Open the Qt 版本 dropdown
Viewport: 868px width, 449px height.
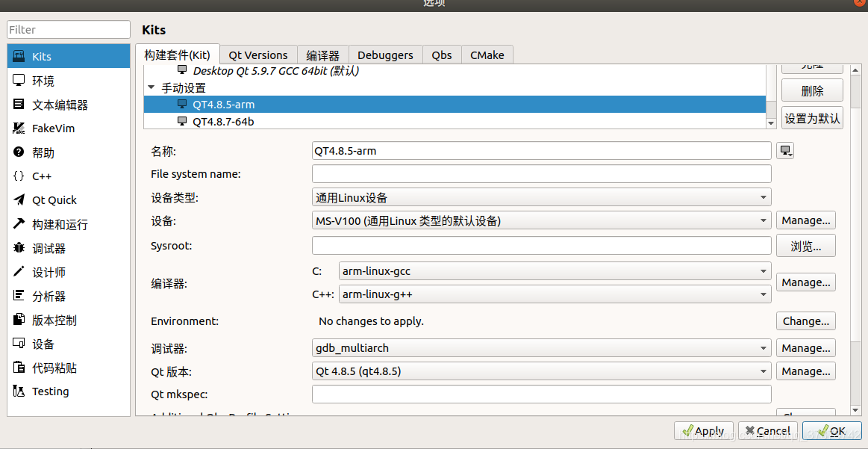(541, 371)
